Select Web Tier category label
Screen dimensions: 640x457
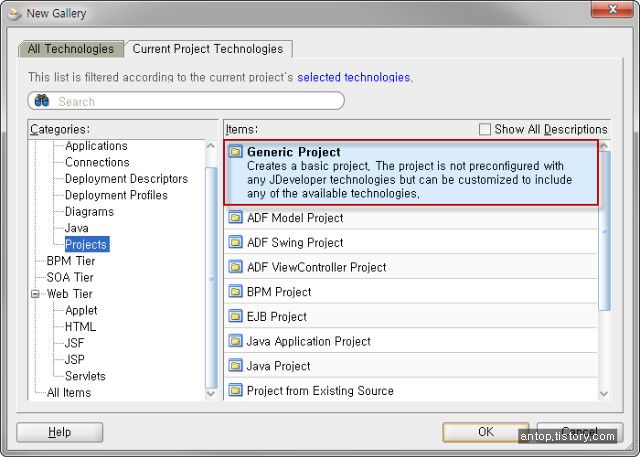pos(69,294)
